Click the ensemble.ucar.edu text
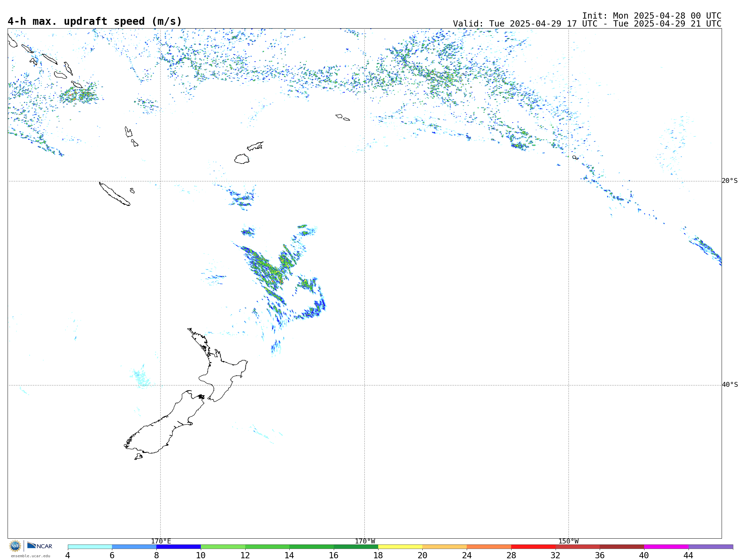 (30, 556)
